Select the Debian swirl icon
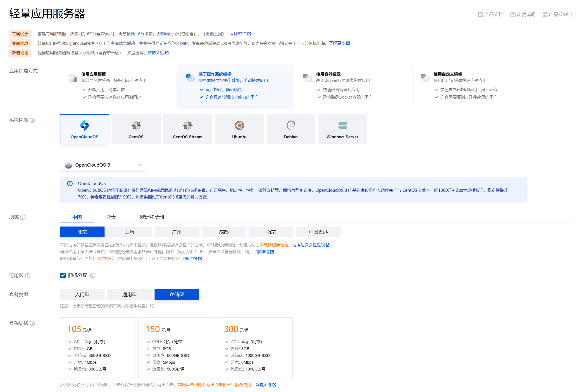577x392 pixels. (291, 126)
